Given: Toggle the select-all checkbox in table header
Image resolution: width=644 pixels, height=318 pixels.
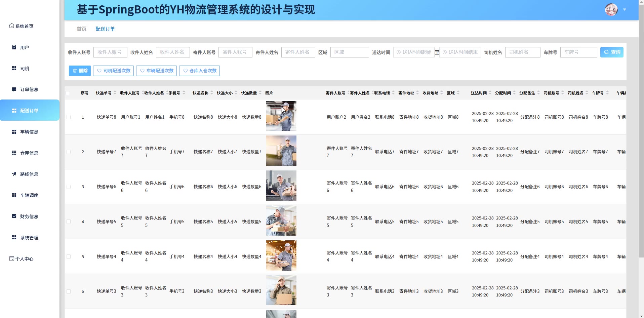Looking at the screenshot, I should click(x=68, y=93).
